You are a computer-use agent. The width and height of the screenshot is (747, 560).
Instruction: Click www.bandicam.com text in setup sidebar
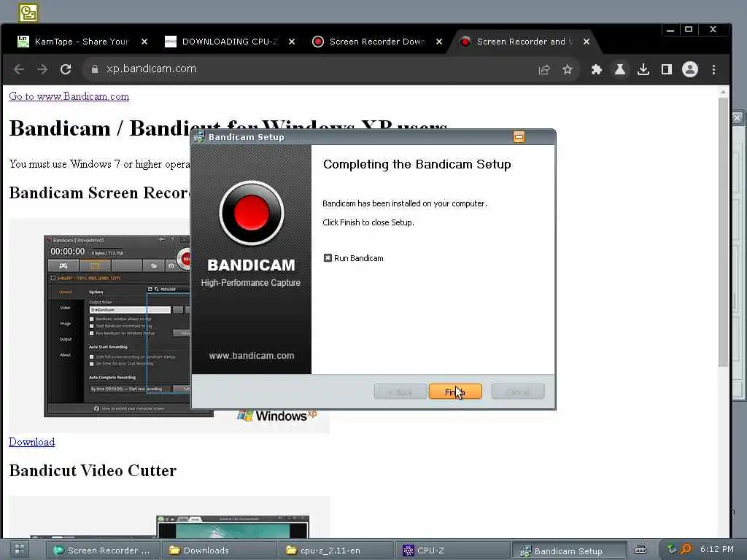[252, 356]
